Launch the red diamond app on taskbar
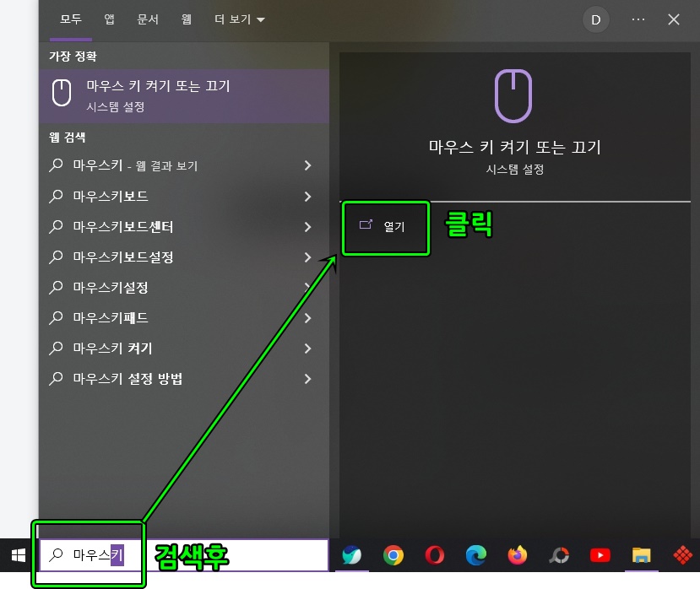 coord(682,555)
